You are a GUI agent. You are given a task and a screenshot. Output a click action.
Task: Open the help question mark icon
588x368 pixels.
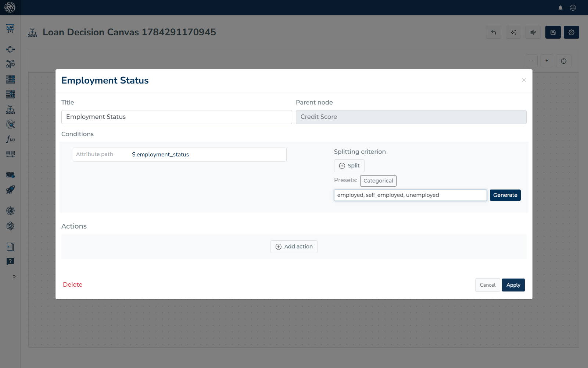pyautogui.click(x=10, y=262)
